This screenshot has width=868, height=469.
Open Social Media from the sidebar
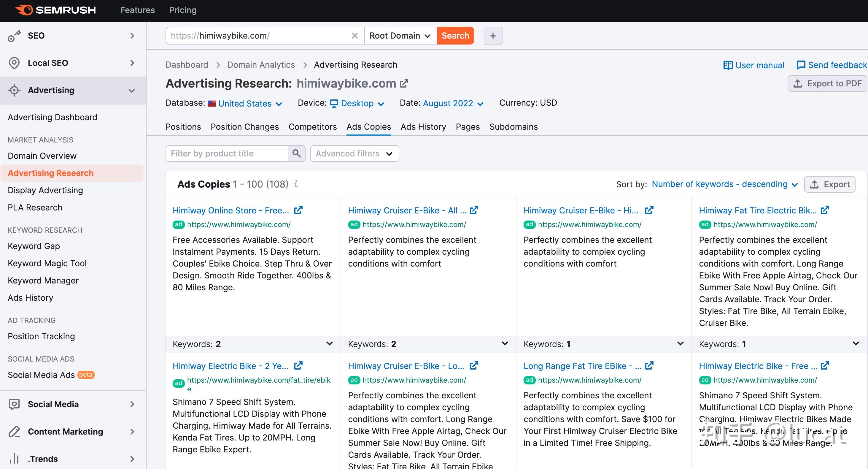pos(53,404)
